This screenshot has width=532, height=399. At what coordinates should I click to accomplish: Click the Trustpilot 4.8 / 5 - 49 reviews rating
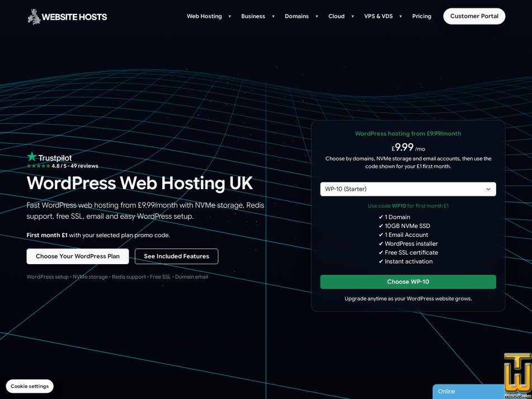(x=63, y=166)
